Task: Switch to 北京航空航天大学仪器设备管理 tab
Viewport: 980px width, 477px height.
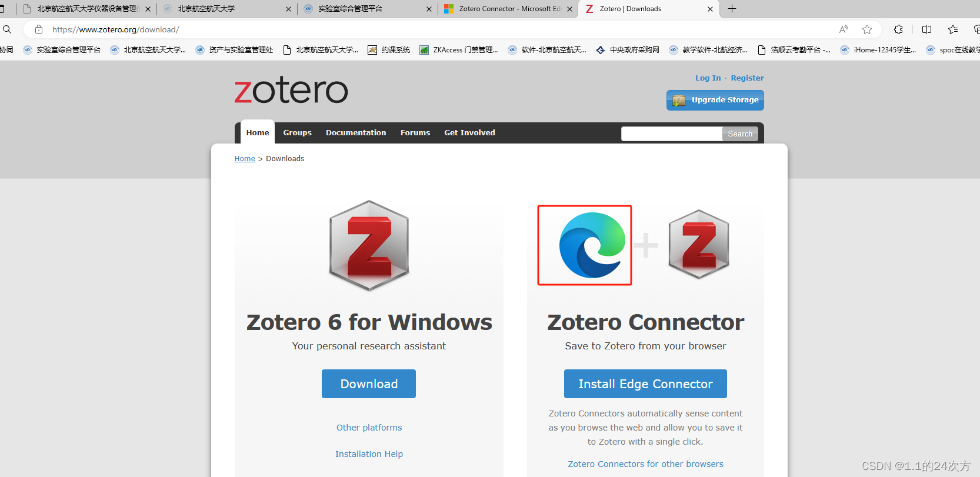Action: coord(86,9)
